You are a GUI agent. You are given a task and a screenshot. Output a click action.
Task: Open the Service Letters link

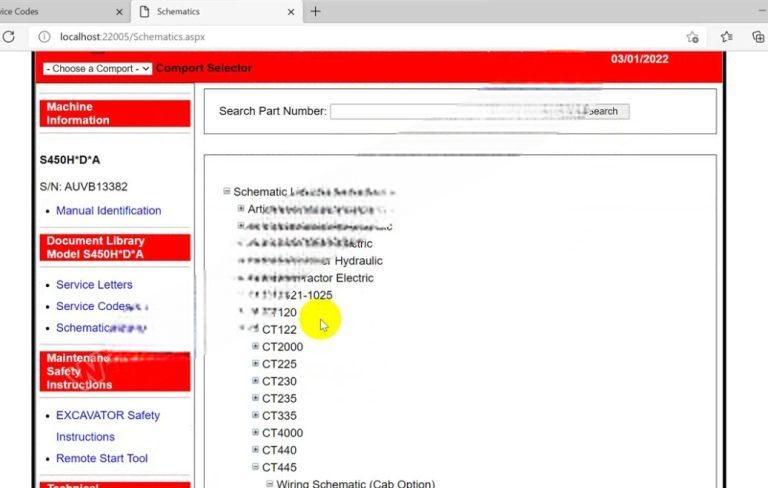[94, 284]
